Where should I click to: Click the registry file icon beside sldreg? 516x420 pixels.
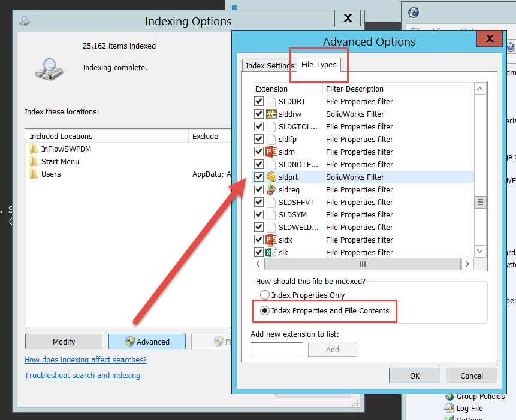click(x=271, y=189)
